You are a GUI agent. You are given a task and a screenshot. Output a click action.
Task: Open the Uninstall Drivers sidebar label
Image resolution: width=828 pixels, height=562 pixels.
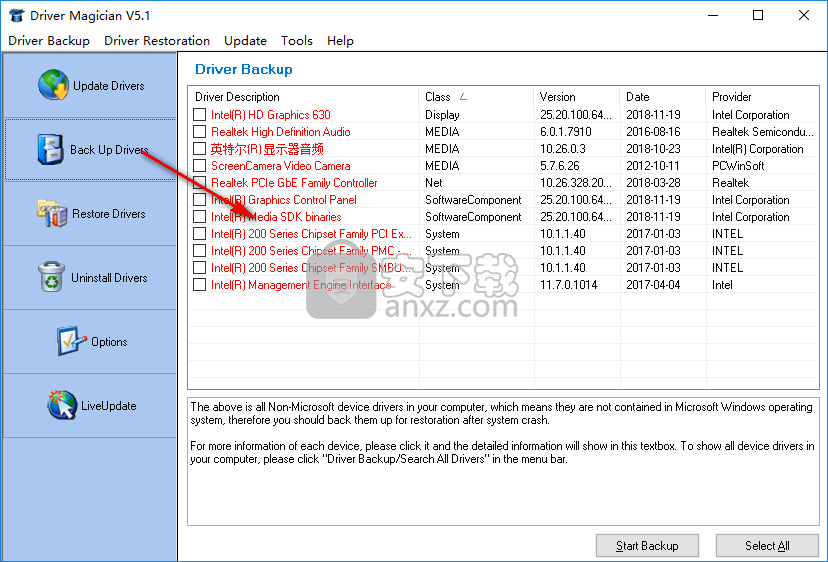coord(109,278)
